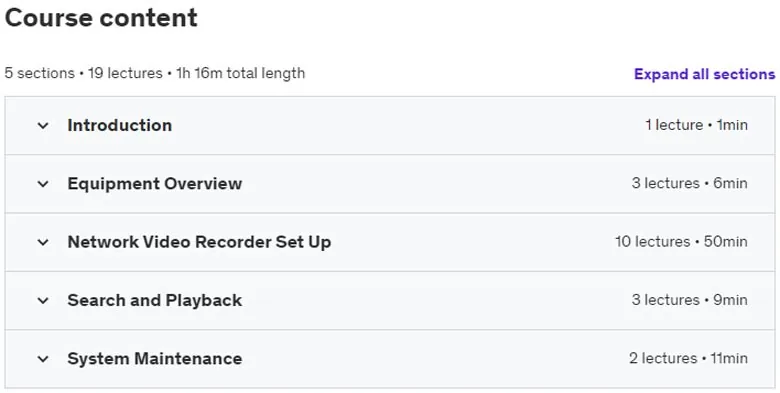Click the '19 lectures' count text
780x393 pixels.
tap(125, 73)
